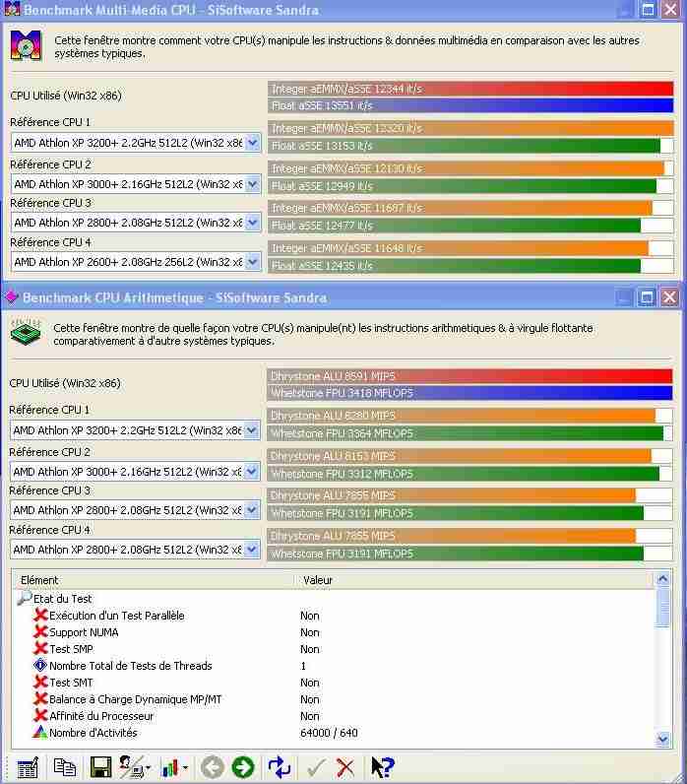Click the value '64000 / 640'

329,733
